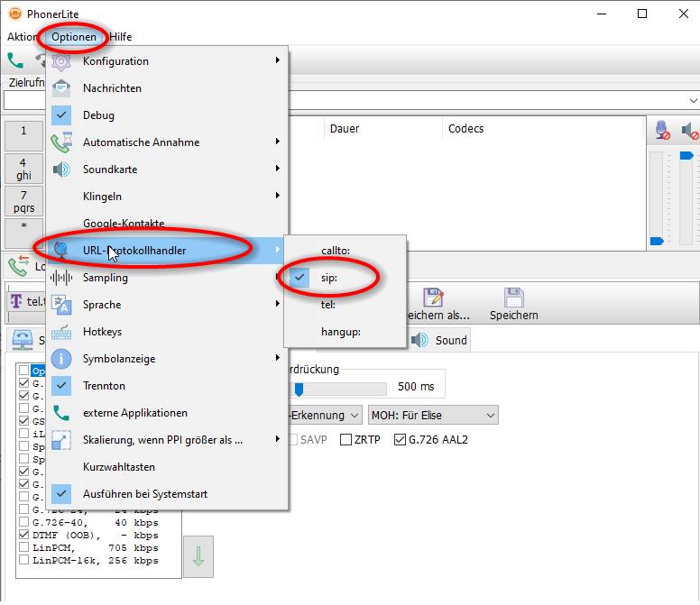Open the Hilfe menu
This screenshot has height=605, width=700.
[x=121, y=37]
